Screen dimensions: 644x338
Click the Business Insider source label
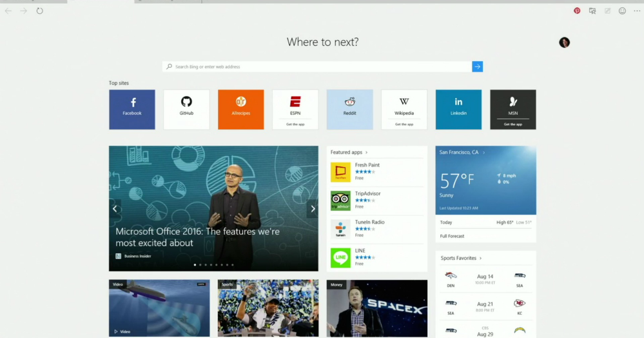pyautogui.click(x=133, y=256)
